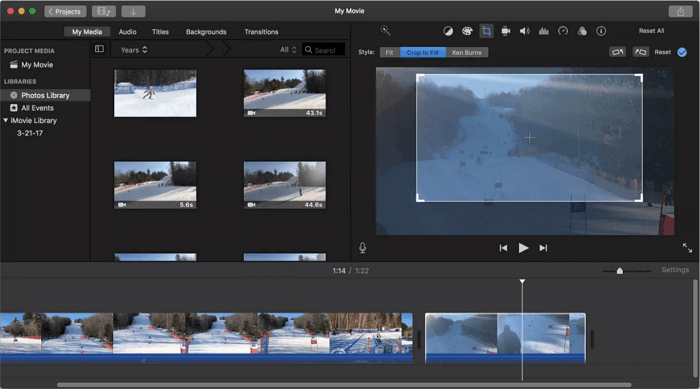Open the 3-21-17 event

(x=30, y=133)
